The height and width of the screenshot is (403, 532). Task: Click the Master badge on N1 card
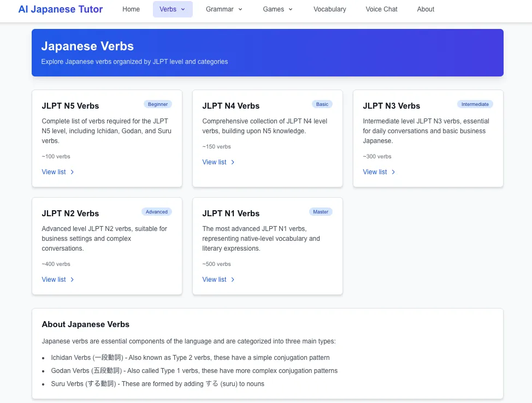321,212
